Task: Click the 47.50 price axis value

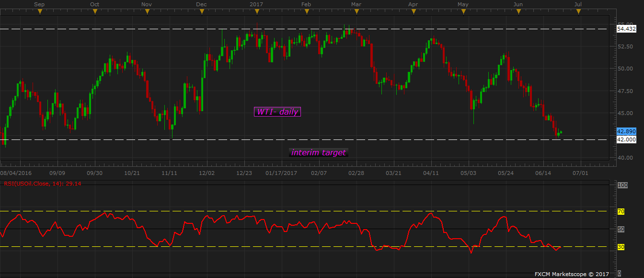Action: pos(626,91)
